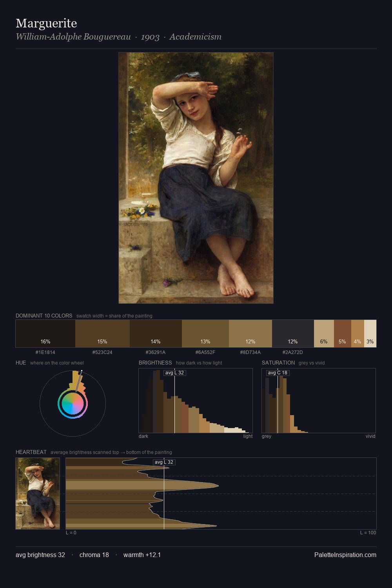Screen dimensions: 392x588
Task: Click the 'avg L 32' brightness label
Action: (174, 373)
